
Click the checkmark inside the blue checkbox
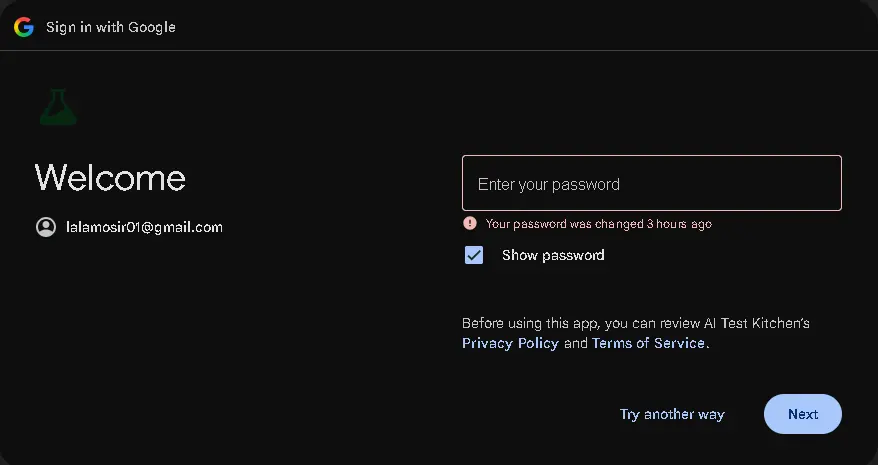pos(474,255)
